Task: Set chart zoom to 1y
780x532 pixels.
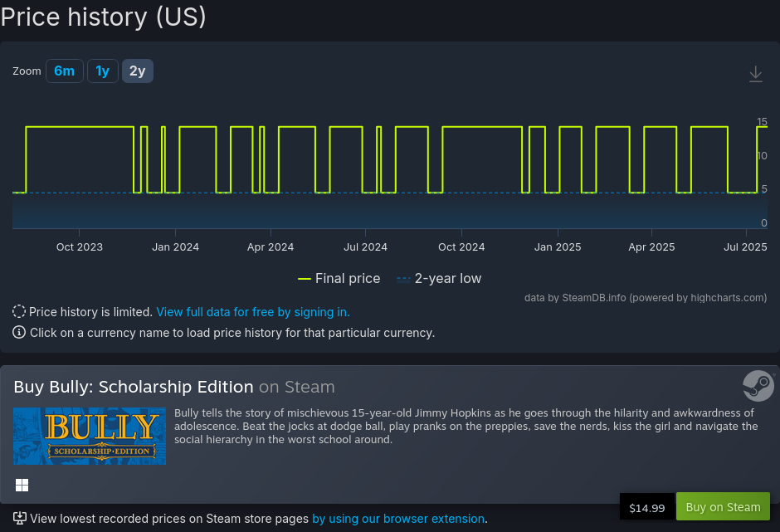Action: click(103, 71)
